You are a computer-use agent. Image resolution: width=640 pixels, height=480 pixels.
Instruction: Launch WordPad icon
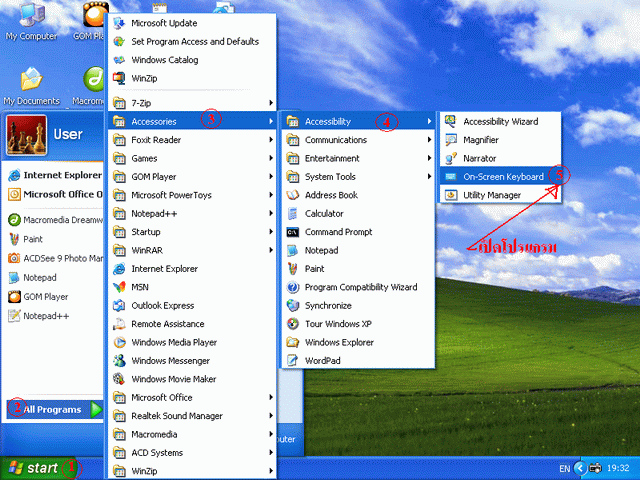tap(292, 360)
